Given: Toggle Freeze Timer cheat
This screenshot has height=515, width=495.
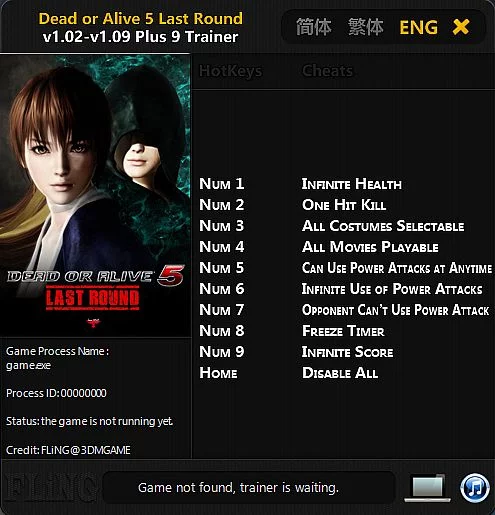Looking at the screenshot, I should coord(343,331).
